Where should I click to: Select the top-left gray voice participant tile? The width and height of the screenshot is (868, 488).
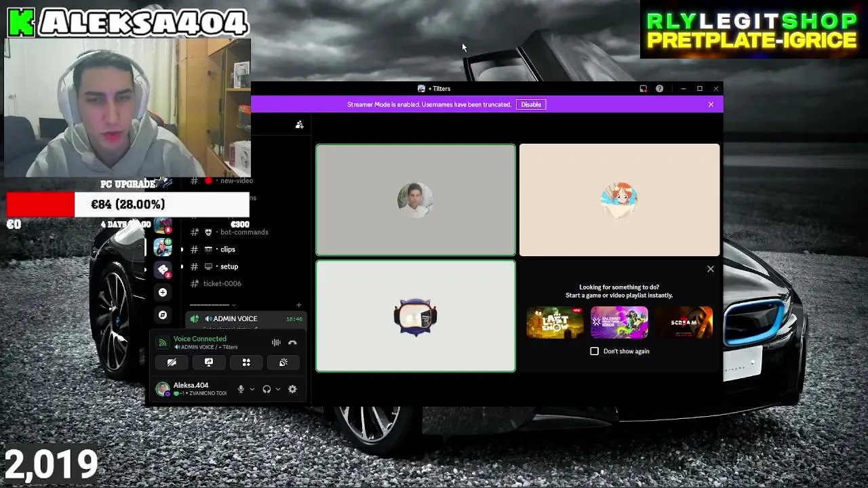point(416,200)
